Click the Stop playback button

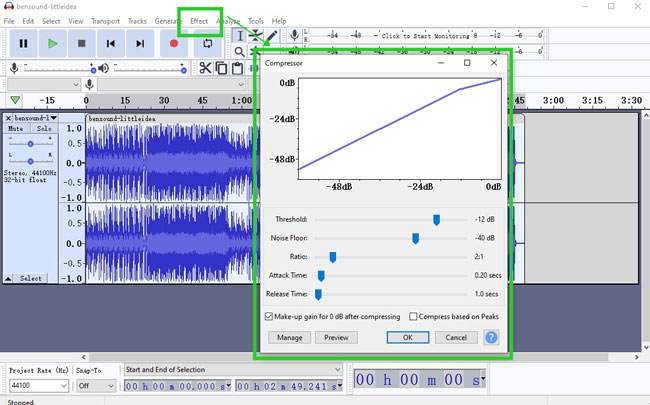pyautogui.click(x=81, y=43)
